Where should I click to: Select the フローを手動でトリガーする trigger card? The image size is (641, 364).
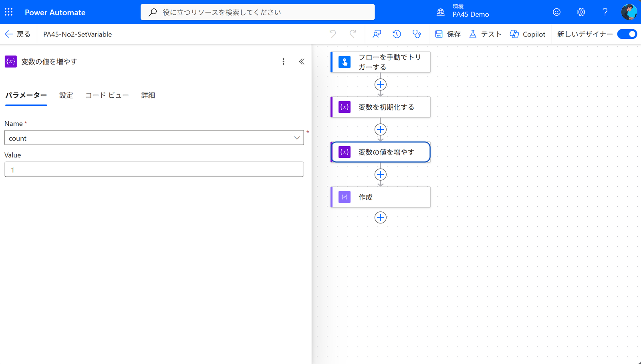(381, 62)
